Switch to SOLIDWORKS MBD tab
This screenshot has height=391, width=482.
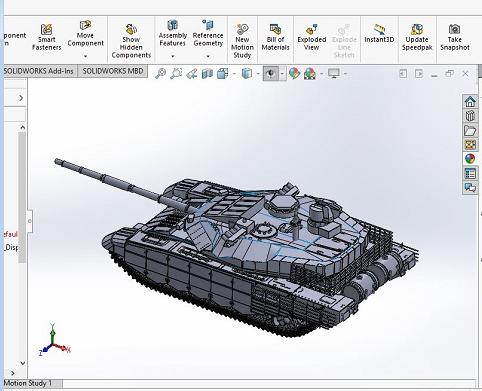(113, 71)
